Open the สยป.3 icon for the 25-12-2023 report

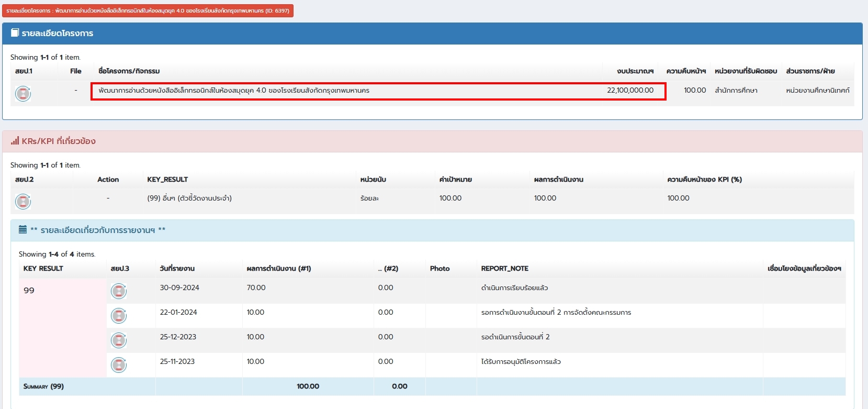pyautogui.click(x=119, y=340)
